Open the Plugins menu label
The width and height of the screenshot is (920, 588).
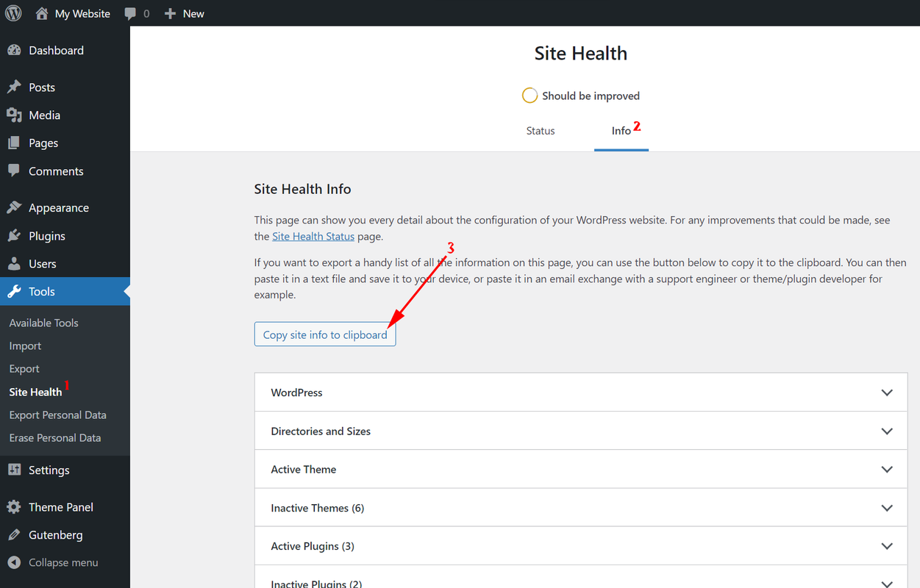click(x=47, y=235)
